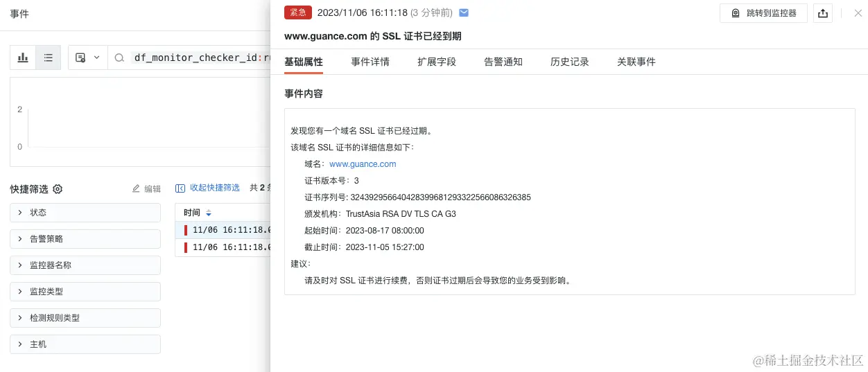The image size is (868, 372).
Task: Switch to 基础属性 tab
Action: [x=304, y=62]
